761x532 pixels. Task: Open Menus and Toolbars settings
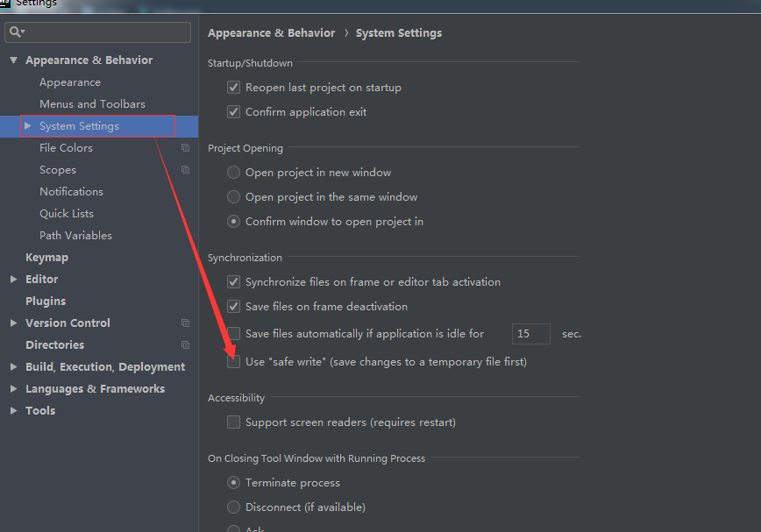pos(92,104)
